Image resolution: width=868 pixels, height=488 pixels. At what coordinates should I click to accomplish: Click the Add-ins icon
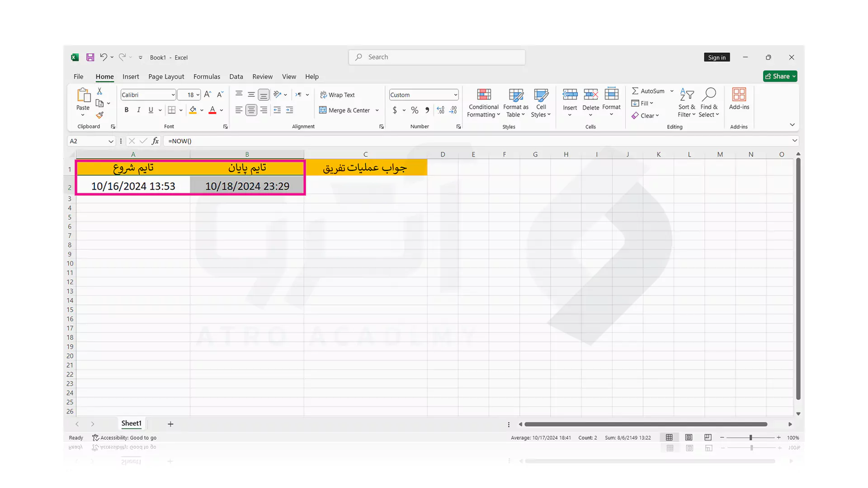pyautogui.click(x=739, y=94)
